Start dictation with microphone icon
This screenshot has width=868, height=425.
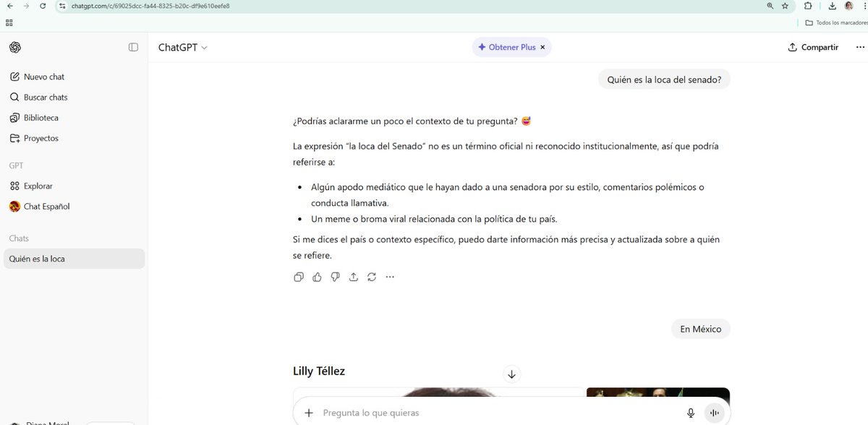(691, 413)
